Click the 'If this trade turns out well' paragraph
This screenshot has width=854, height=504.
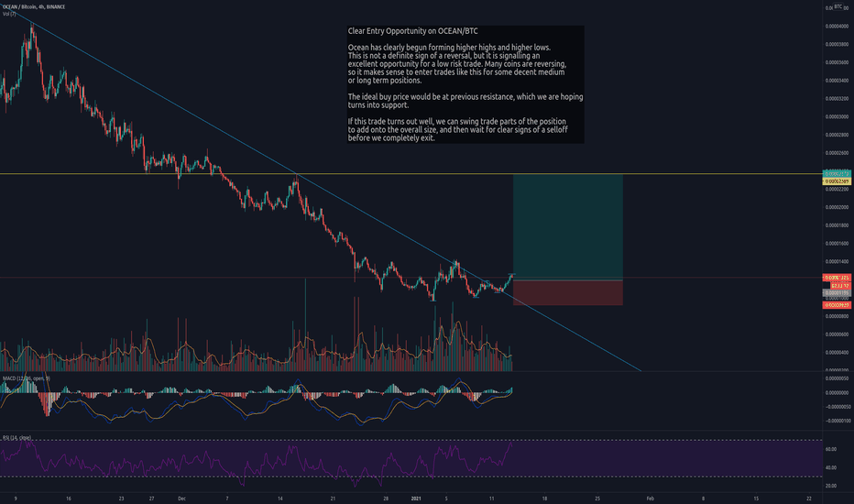tap(458, 130)
